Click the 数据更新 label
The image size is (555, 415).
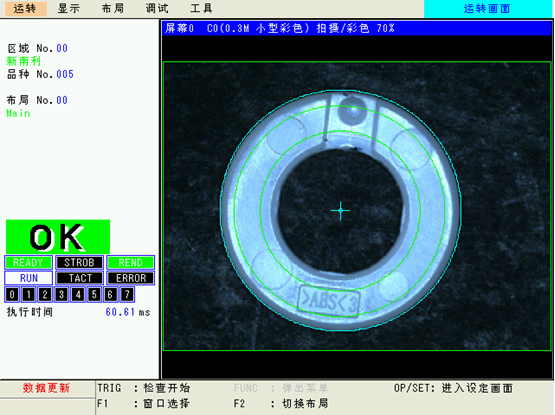tap(46, 388)
